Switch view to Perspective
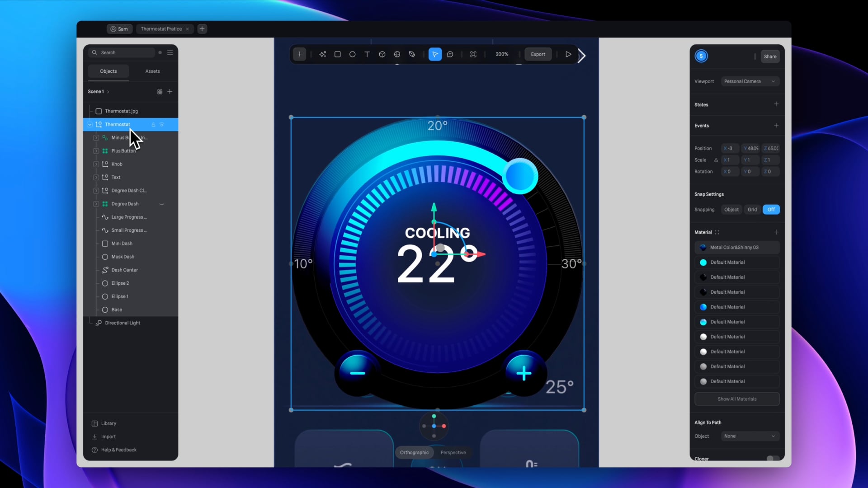This screenshot has width=868, height=488. pos(453,452)
